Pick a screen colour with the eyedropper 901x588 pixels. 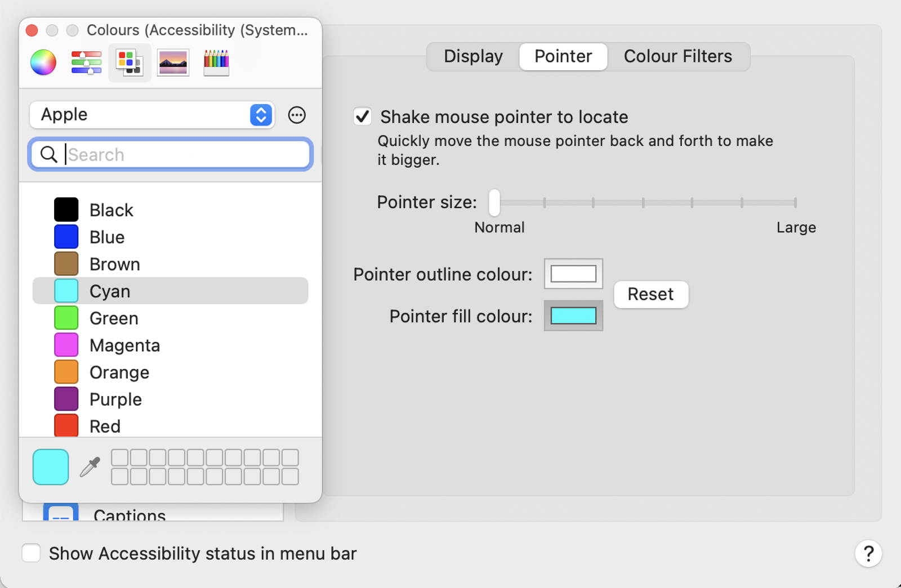pos(90,467)
